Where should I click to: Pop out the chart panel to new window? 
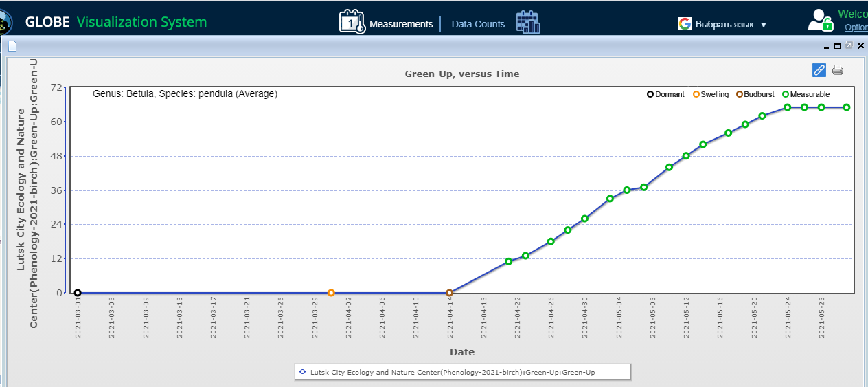click(x=849, y=46)
